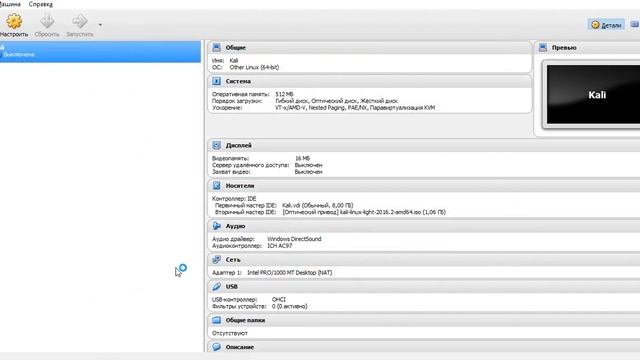640x360 pixels.
Task: Click the Система chip icon
Action: coord(216,81)
